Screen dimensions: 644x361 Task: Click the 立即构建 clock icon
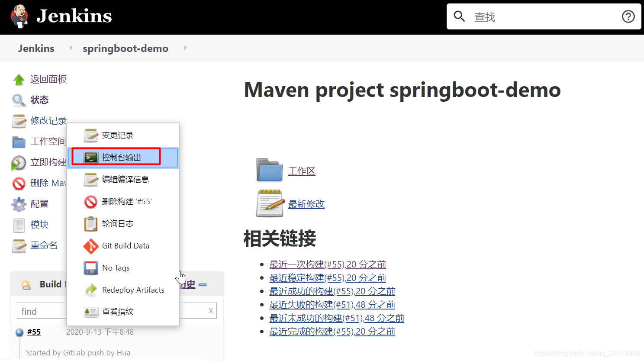[19, 162]
